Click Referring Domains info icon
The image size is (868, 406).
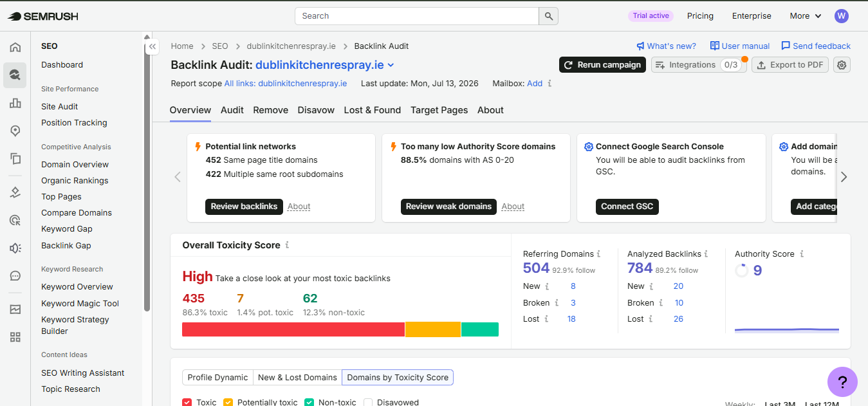[598, 254]
